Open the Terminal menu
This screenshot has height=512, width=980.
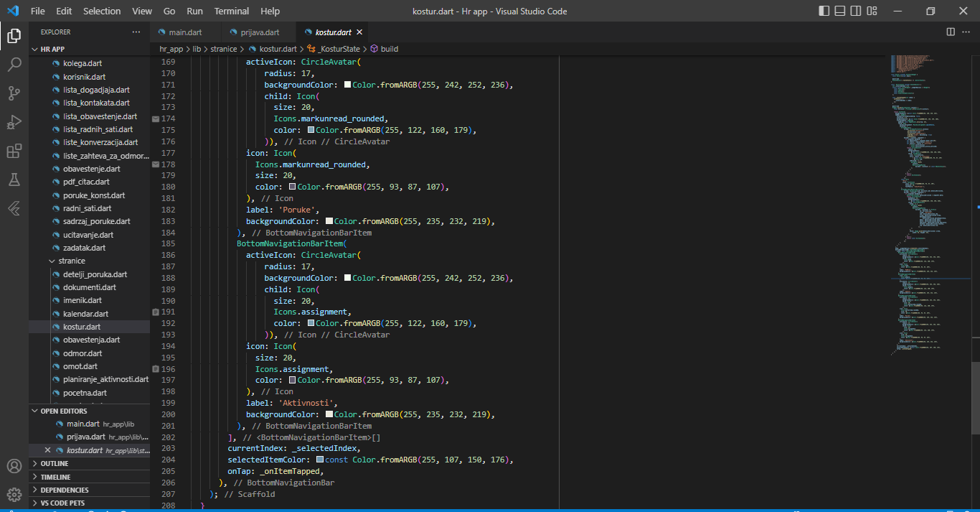[231, 11]
